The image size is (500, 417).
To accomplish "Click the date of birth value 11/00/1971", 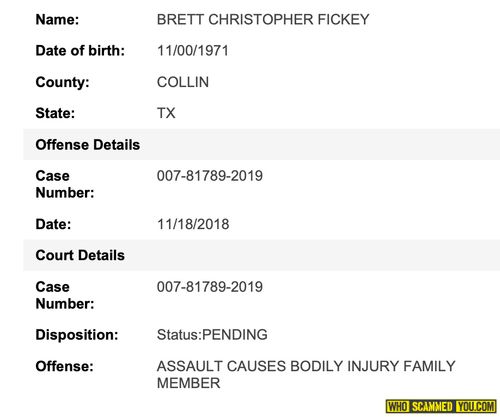I will [x=193, y=51].
